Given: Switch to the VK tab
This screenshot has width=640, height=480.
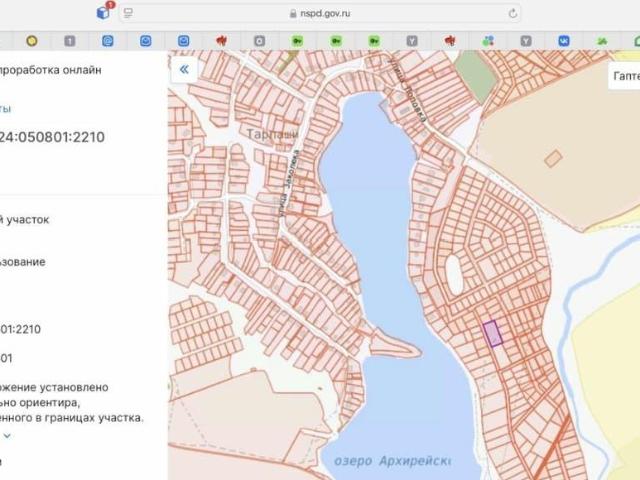Looking at the screenshot, I should click(x=564, y=41).
